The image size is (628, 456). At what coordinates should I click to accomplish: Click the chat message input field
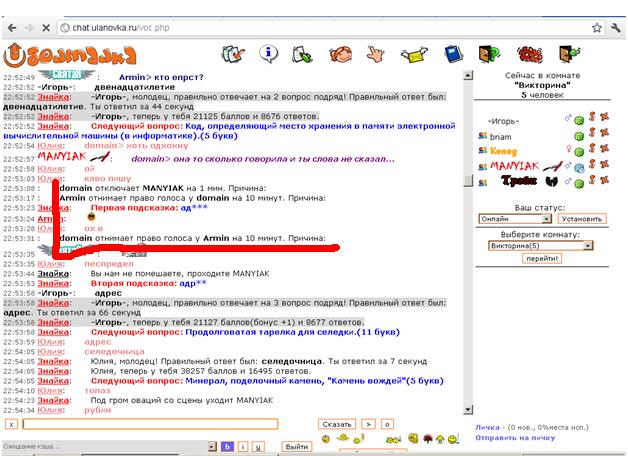point(150,424)
